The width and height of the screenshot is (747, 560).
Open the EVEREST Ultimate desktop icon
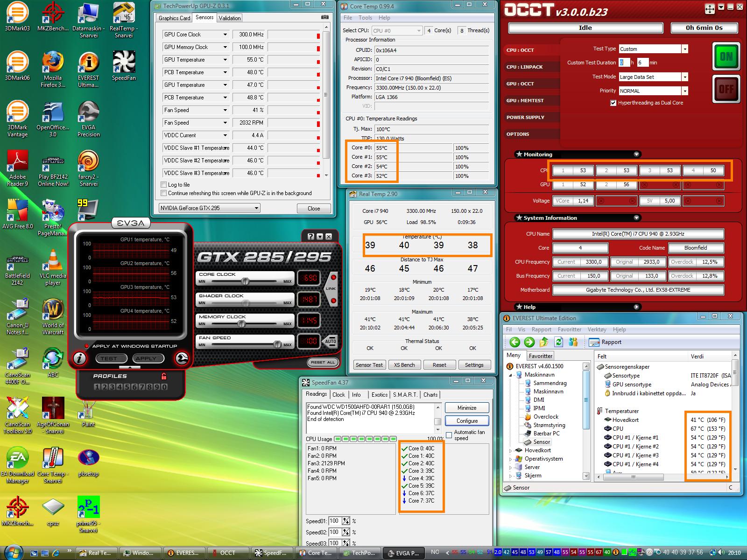pos(88,70)
